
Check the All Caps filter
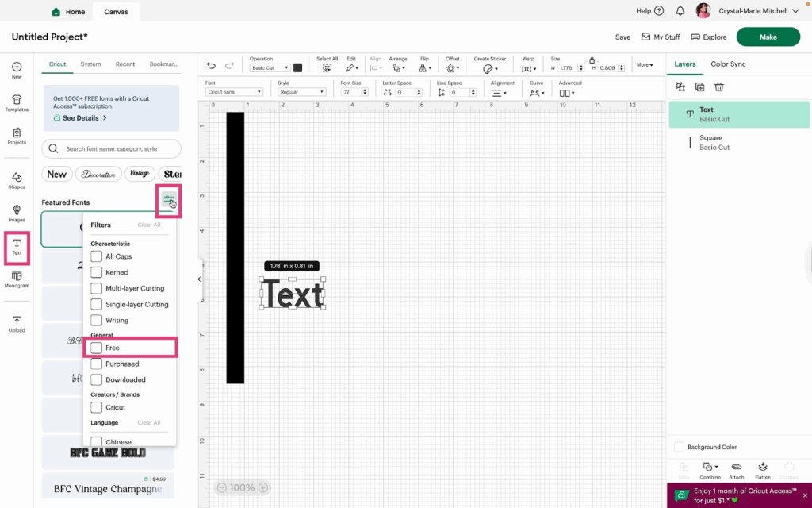(96, 256)
